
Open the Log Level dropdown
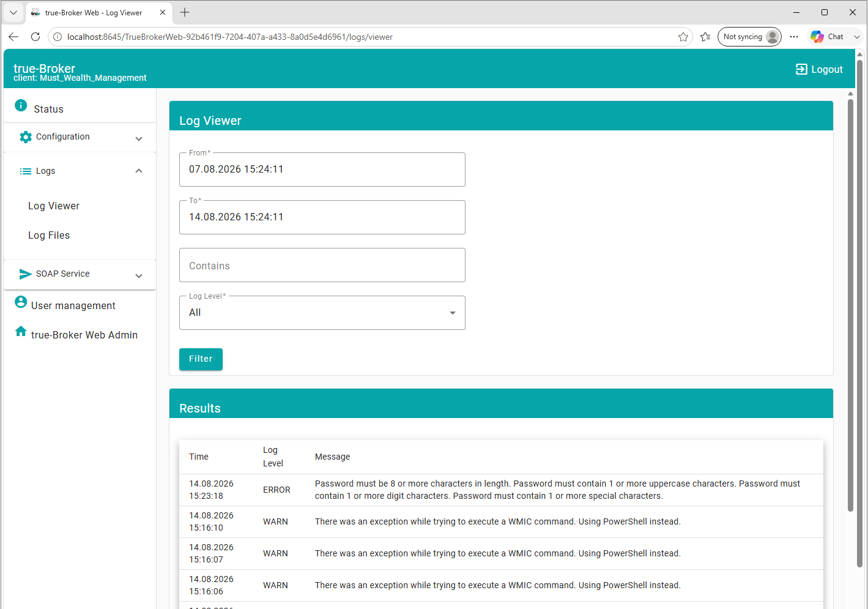coord(322,313)
